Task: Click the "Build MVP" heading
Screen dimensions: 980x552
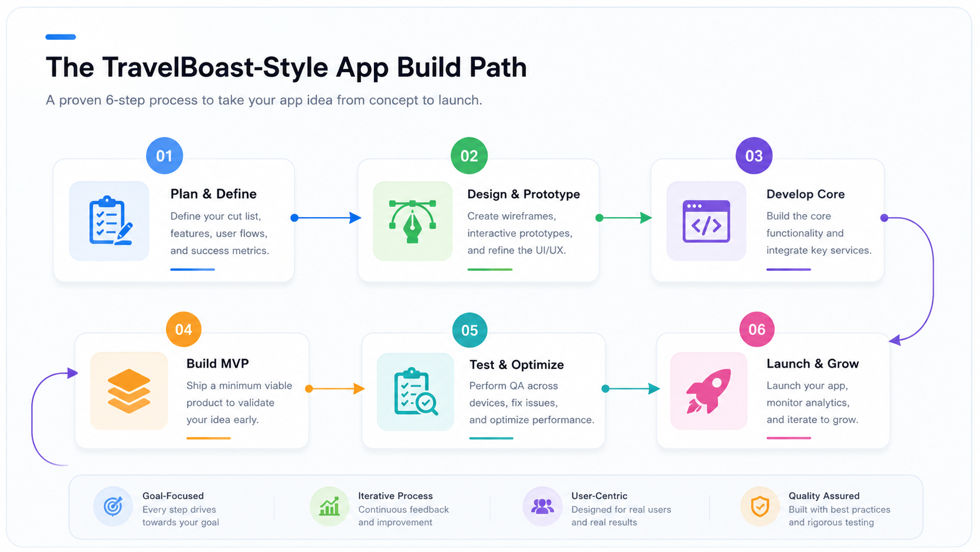Action: [217, 364]
